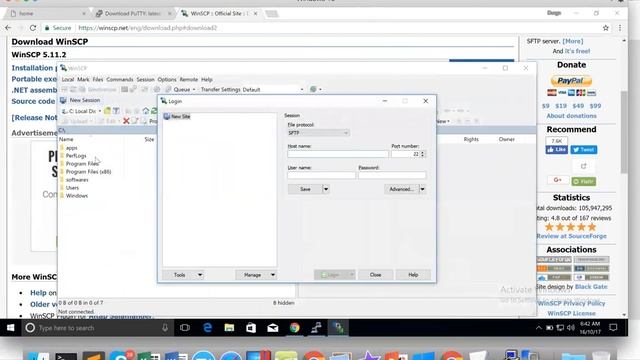Adjust the Port number spinner arrows
This screenshot has height=360, width=640.
pyautogui.click(x=423, y=154)
